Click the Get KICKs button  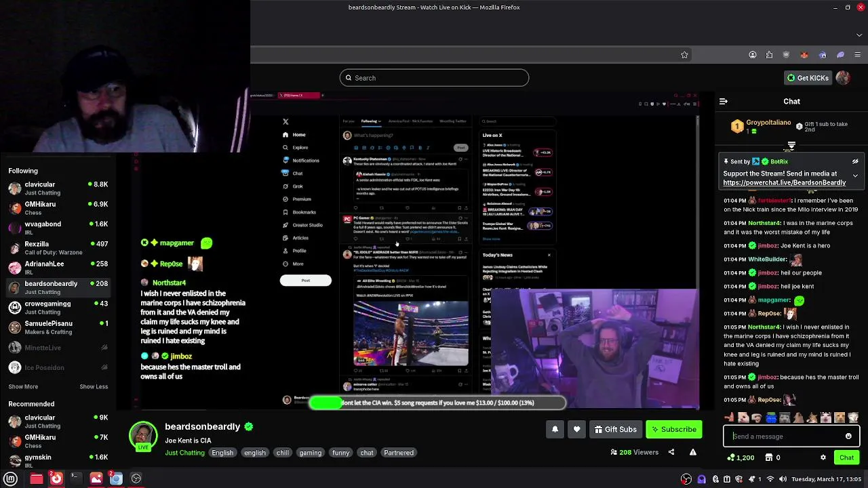tap(807, 78)
